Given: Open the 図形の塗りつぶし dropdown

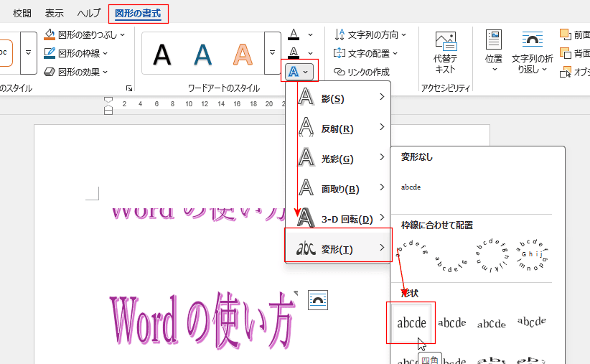Looking at the screenshot, I should point(84,34).
